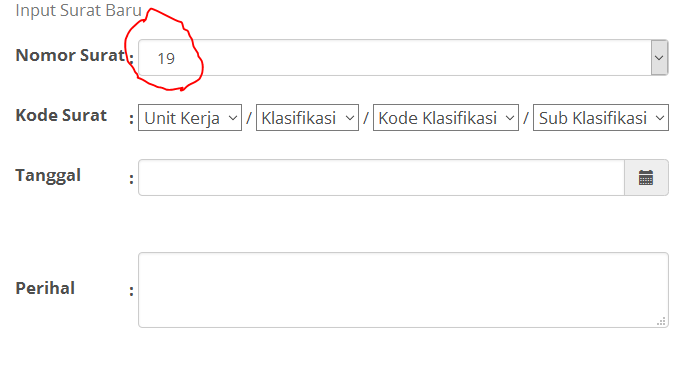The image size is (681, 366).
Task: Open the Unit Kerja dropdown list
Action: click(190, 117)
